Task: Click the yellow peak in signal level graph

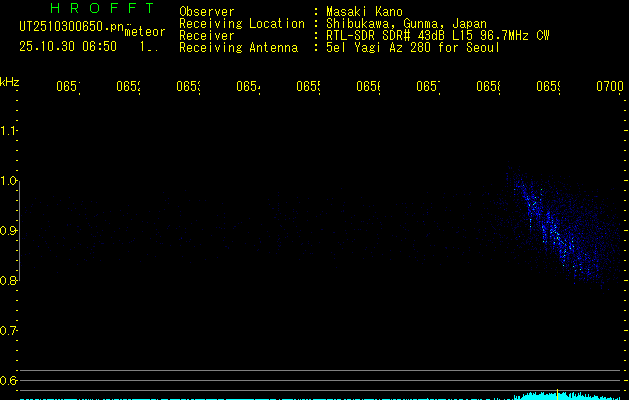Action: coord(557,394)
